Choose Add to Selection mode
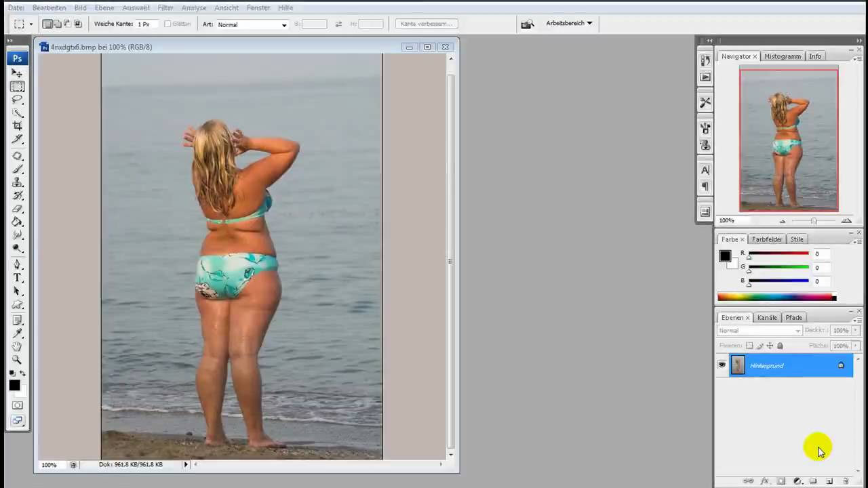The width and height of the screenshot is (868, 488). click(58, 24)
